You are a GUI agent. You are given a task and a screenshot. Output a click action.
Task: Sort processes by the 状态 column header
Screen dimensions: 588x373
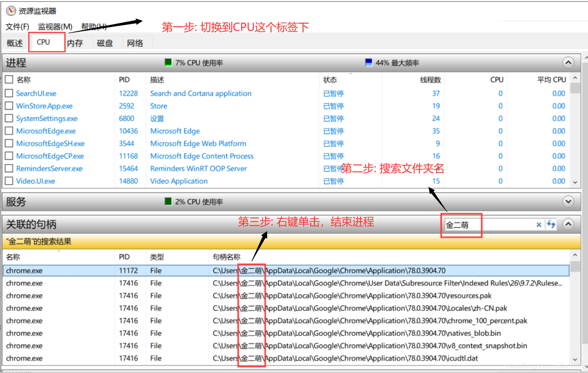click(x=330, y=79)
